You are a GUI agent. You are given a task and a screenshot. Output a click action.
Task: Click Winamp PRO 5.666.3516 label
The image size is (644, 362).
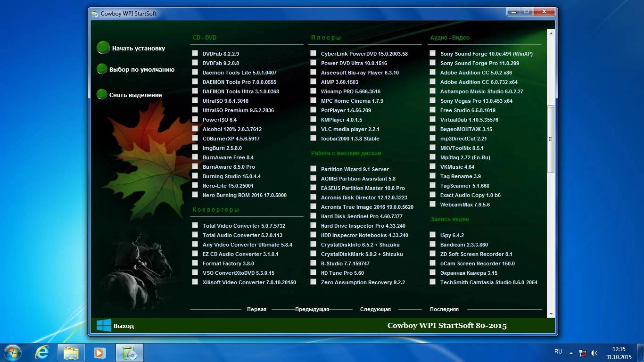click(351, 91)
